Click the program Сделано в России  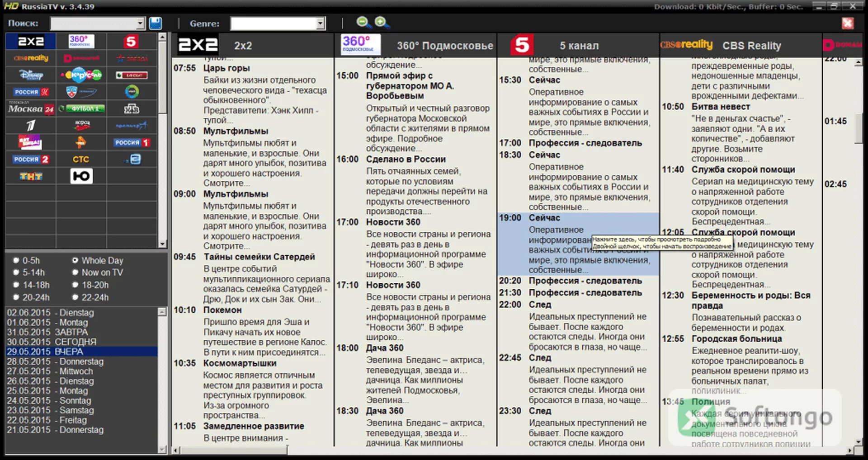[406, 159]
